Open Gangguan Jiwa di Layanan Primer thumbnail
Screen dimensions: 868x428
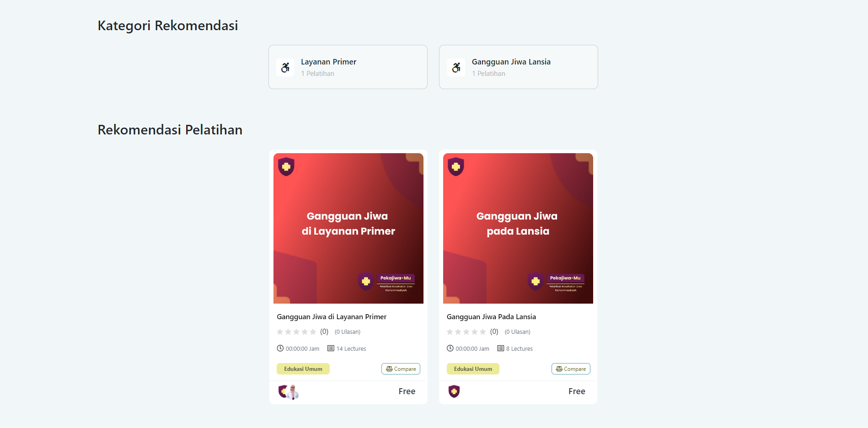[348, 228]
